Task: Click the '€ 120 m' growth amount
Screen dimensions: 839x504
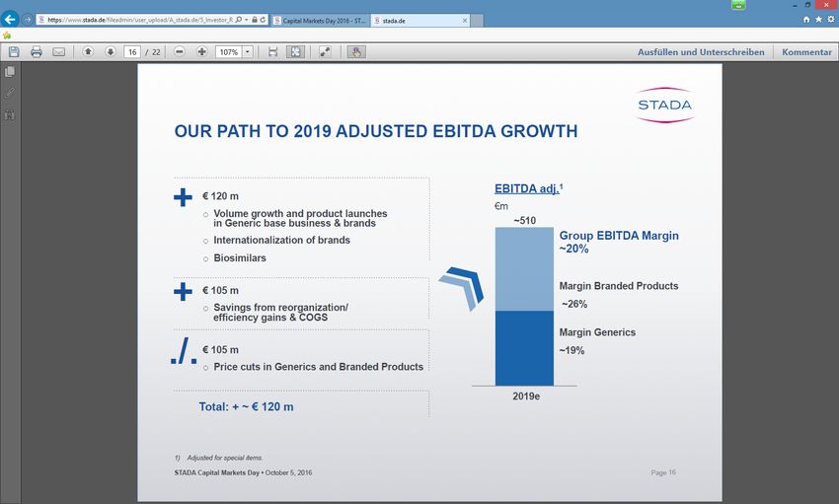Action: click(x=220, y=196)
